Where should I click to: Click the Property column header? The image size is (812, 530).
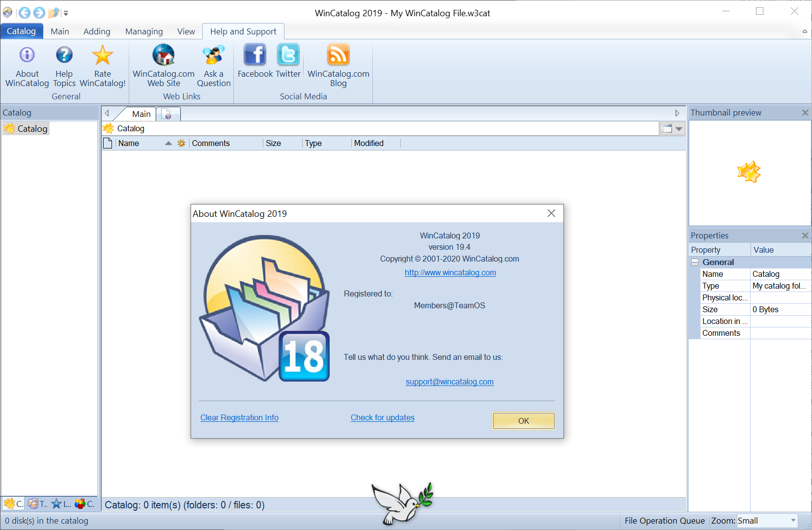point(720,250)
